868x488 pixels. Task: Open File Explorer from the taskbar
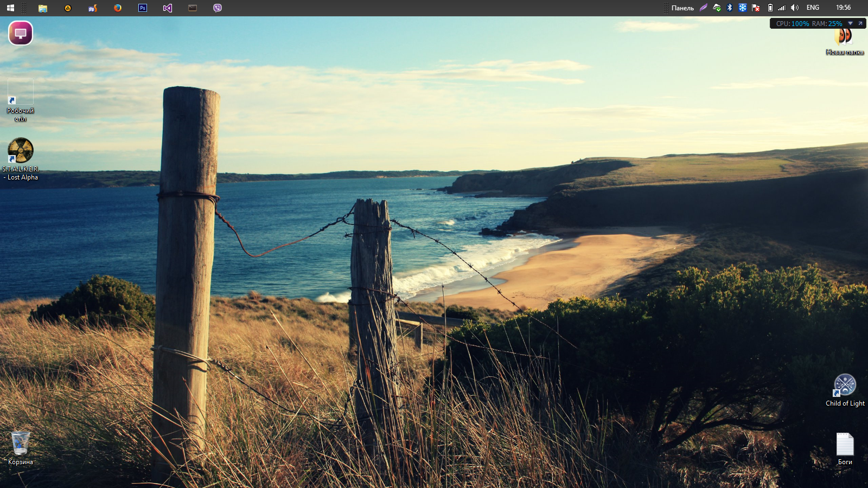pos(43,8)
